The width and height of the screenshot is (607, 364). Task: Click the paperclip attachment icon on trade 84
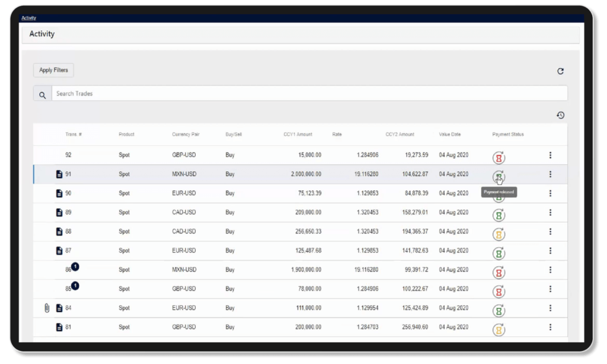pos(46,308)
